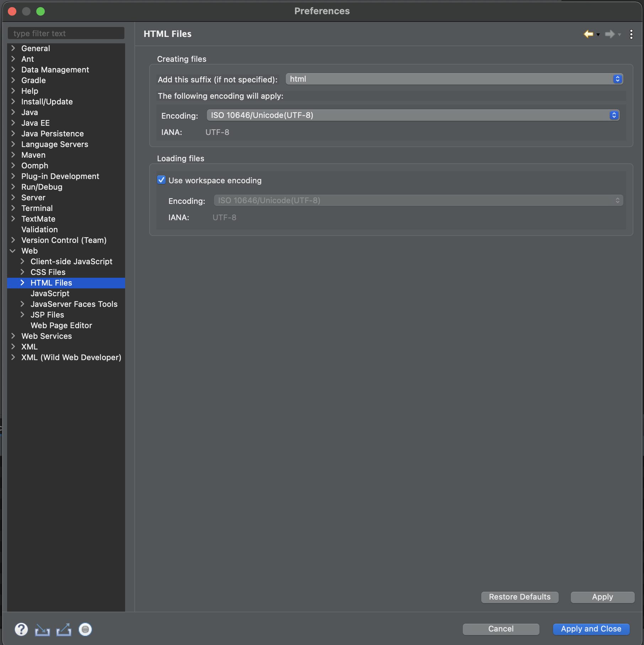Open the html suffix combo box
The image size is (644, 645).
[454, 79]
